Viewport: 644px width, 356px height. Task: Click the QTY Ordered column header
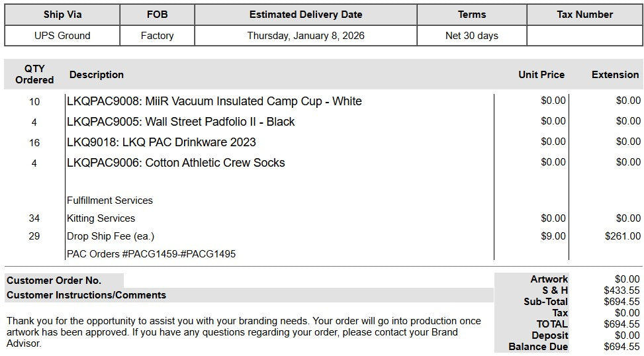(34, 74)
